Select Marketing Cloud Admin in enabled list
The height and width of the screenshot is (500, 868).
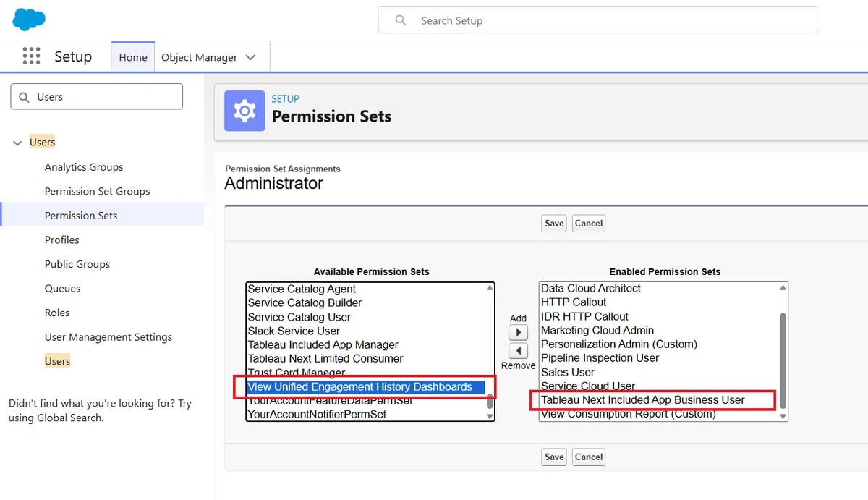click(x=597, y=330)
